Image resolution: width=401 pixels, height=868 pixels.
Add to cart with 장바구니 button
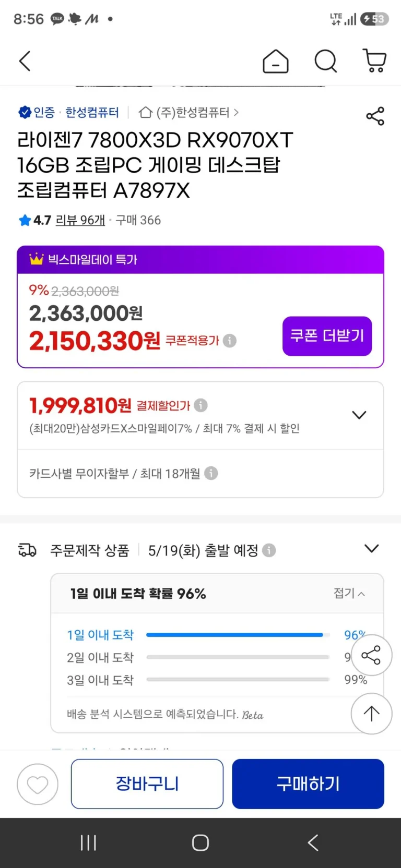pyautogui.click(x=147, y=784)
